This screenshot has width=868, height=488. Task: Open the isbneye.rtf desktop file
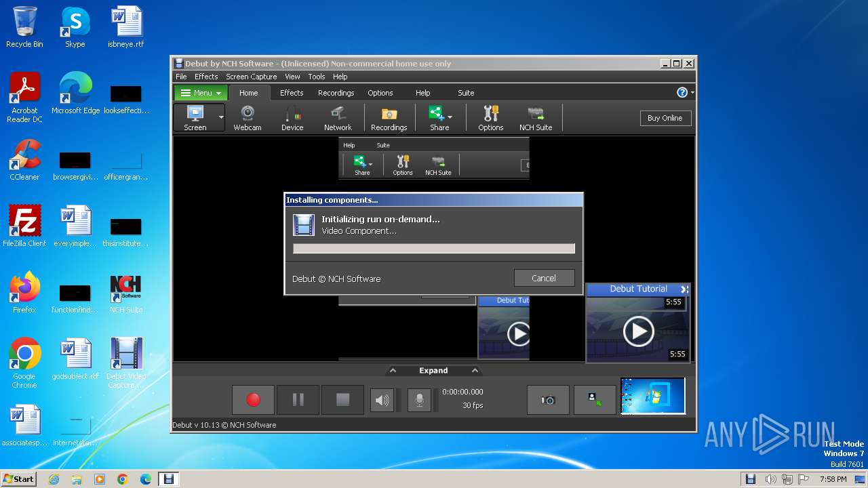126,27
